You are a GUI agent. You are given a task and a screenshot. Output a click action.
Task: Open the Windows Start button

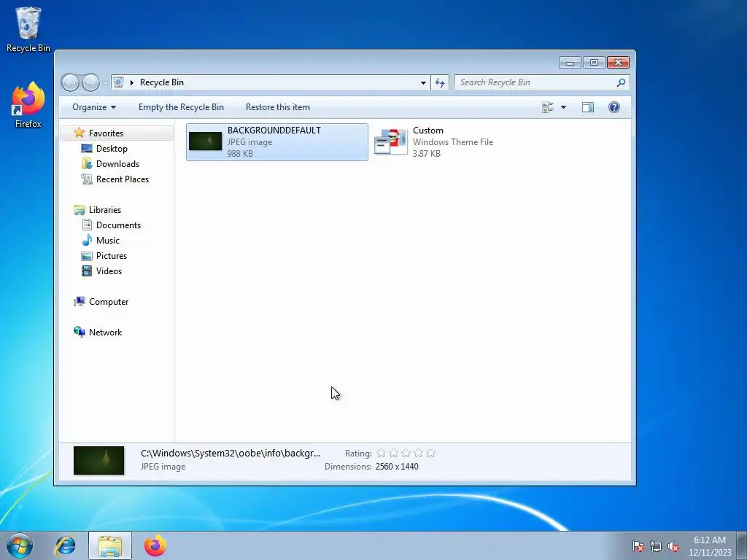coord(20,545)
